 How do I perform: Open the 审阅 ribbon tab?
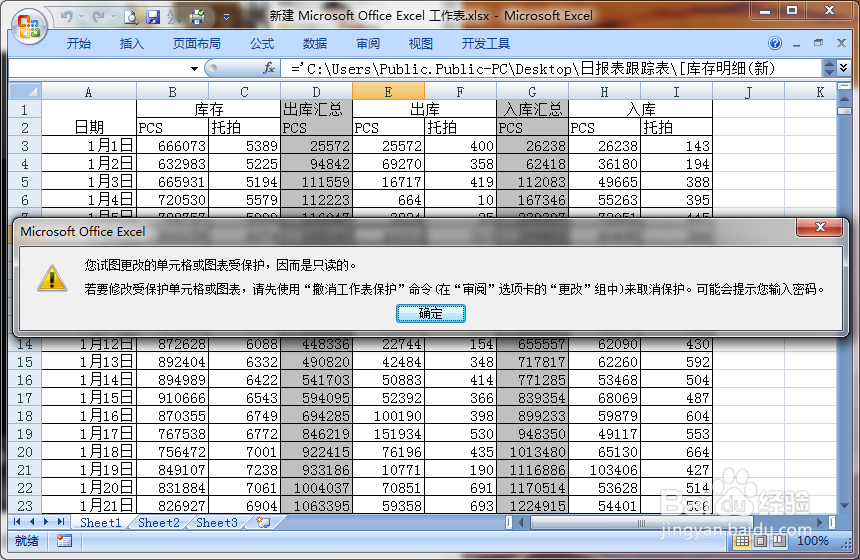(x=367, y=44)
